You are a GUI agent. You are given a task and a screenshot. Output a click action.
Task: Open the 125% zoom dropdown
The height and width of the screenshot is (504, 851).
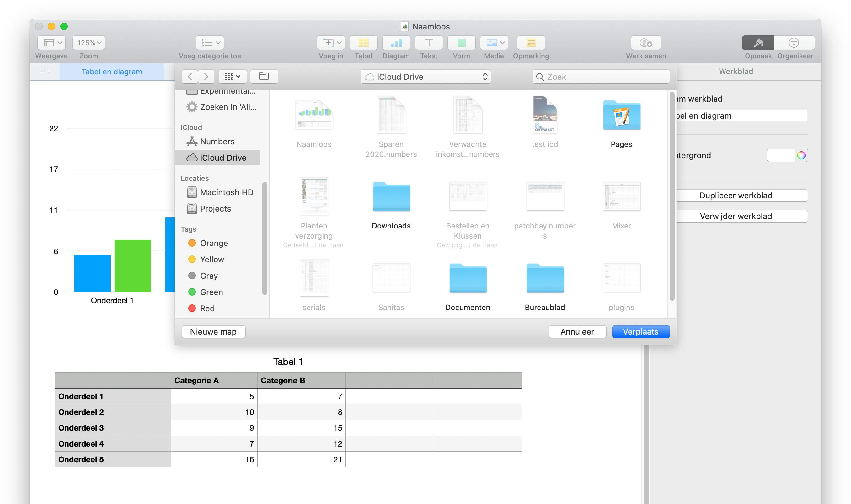[x=88, y=43]
